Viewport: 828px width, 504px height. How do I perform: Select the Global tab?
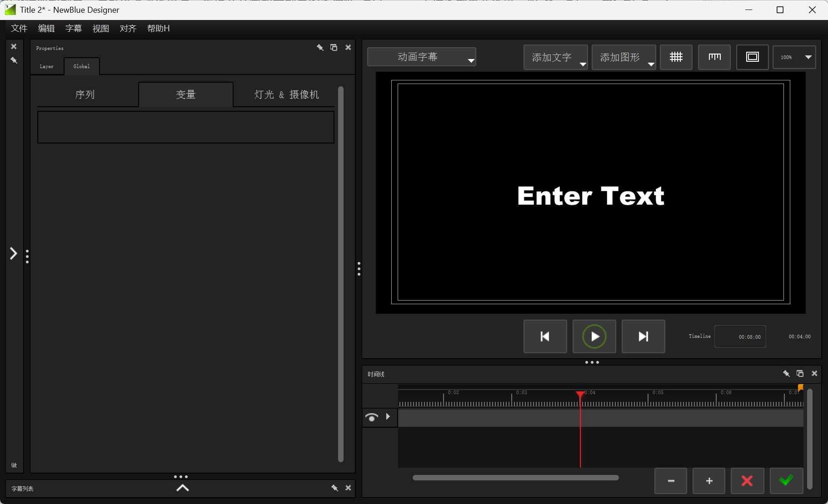82,66
